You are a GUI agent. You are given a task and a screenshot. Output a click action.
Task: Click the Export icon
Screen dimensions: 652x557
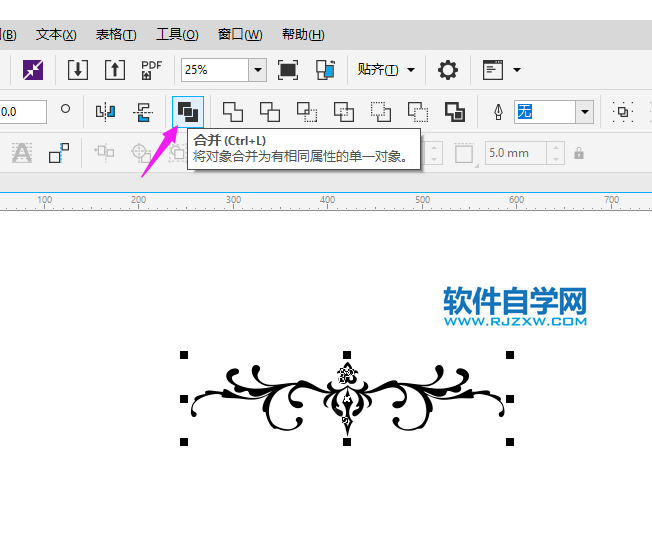click(x=115, y=70)
